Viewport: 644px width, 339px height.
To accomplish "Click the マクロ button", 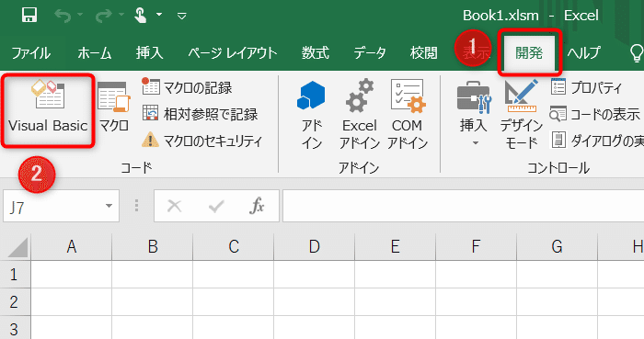I will (114, 107).
